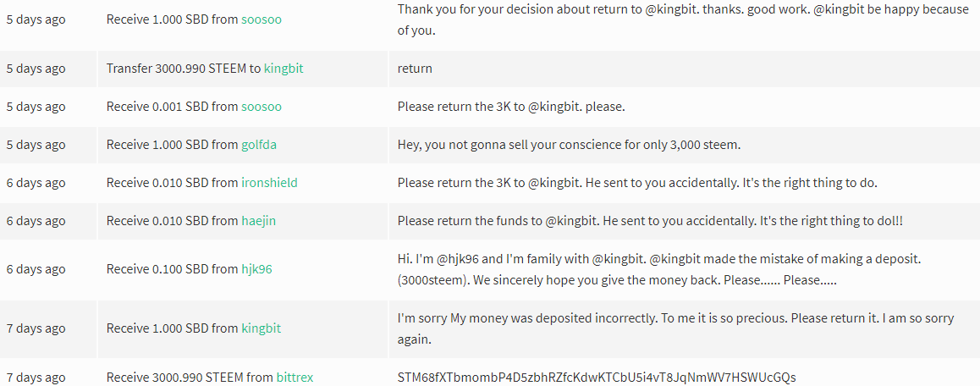Screen dimensions: 980x386
Task: Visit the golfda account link
Action: coord(259,145)
